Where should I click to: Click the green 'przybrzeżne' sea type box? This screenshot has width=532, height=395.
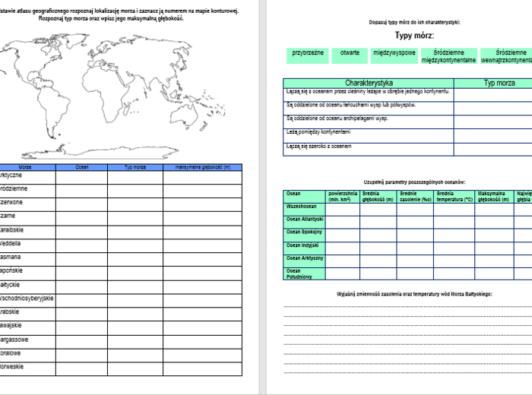[308, 53]
